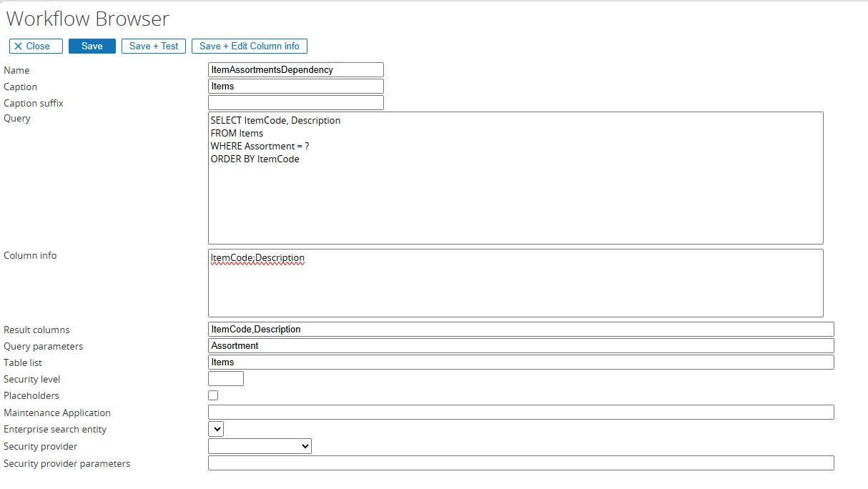Click the SELECT ItemCode, Description query line

(x=275, y=120)
